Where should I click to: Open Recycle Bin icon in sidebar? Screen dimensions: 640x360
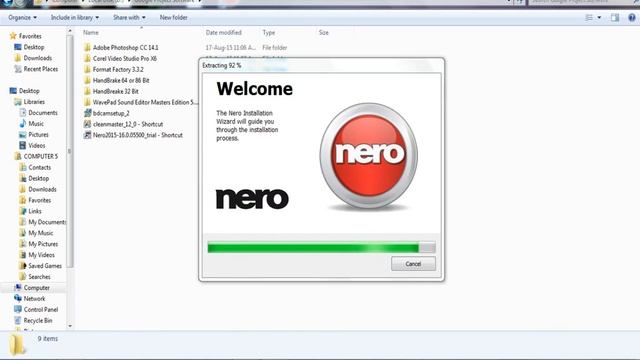(18, 320)
